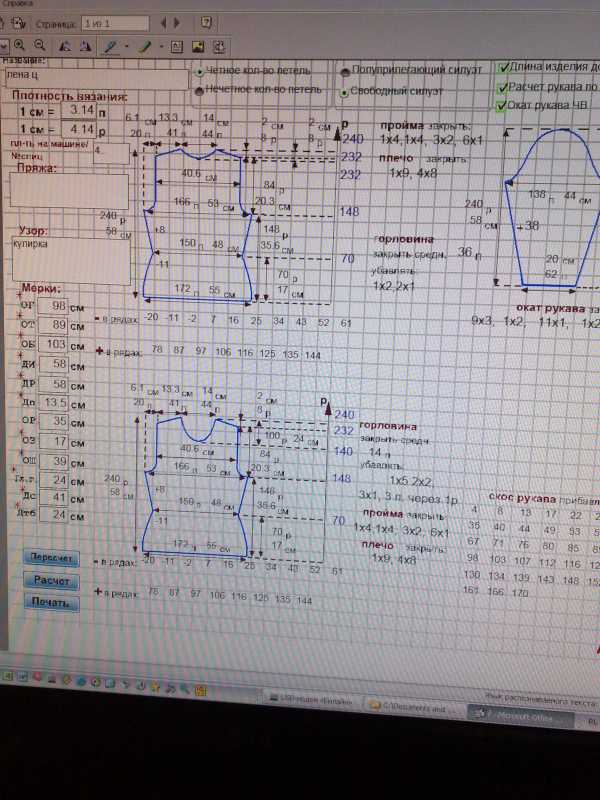Open the help question mark icon
Screen dimensions: 600x800
pyautogui.click(x=206, y=20)
